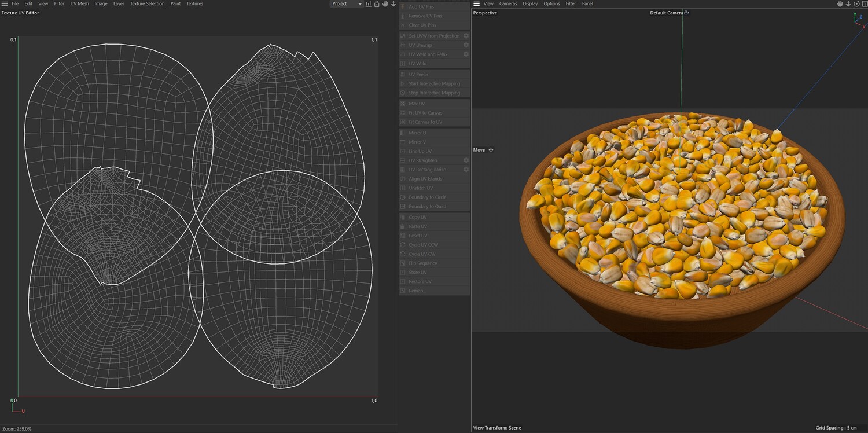
Task: Click the Paste UV icon
Action: [x=403, y=226]
